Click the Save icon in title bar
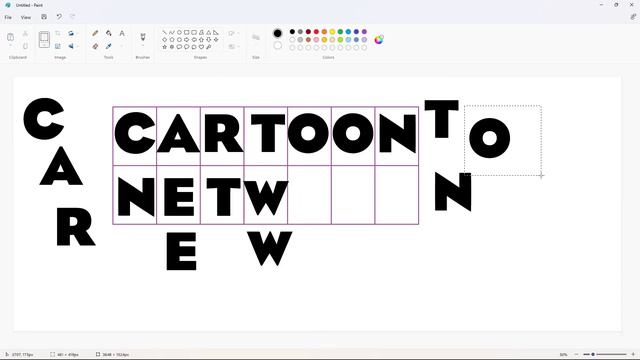The height and width of the screenshot is (360, 640). 44,17
